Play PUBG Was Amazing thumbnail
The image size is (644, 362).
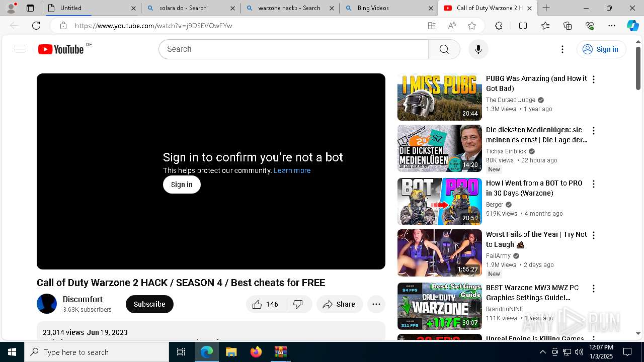440,97
